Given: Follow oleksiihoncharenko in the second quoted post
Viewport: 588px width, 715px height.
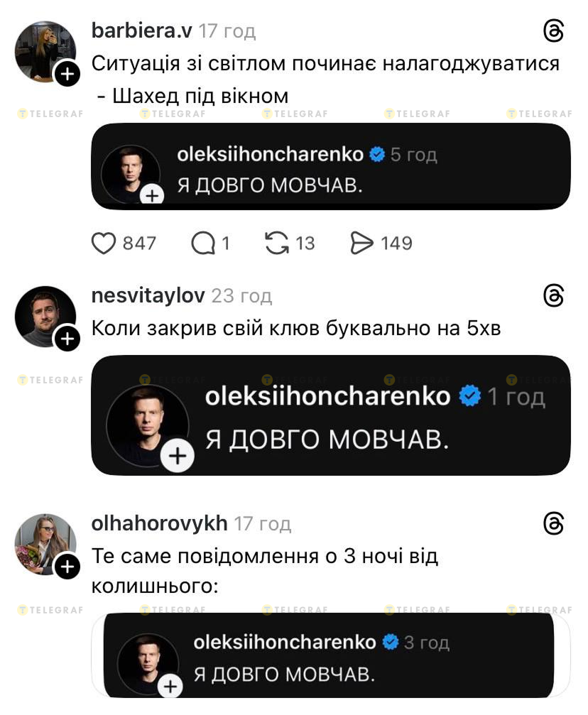Looking at the screenshot, I should click(x=178, y=457).
